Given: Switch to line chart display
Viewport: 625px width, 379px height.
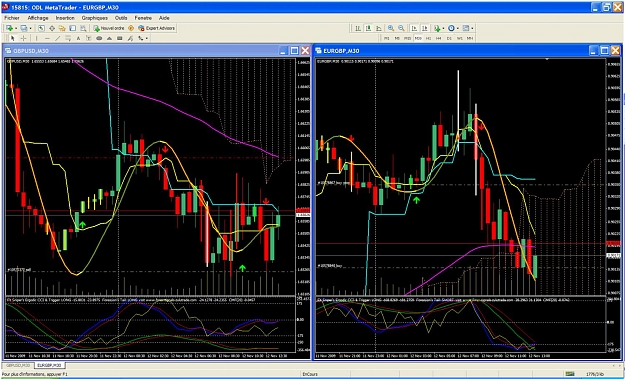Looking at the screenshot, I should 379,28.
